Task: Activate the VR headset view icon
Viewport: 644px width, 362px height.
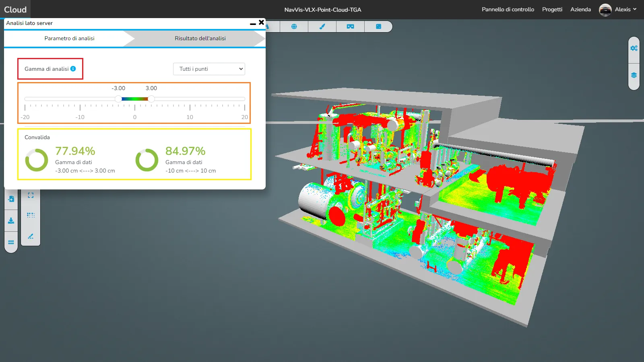Action: pos(350,27)
